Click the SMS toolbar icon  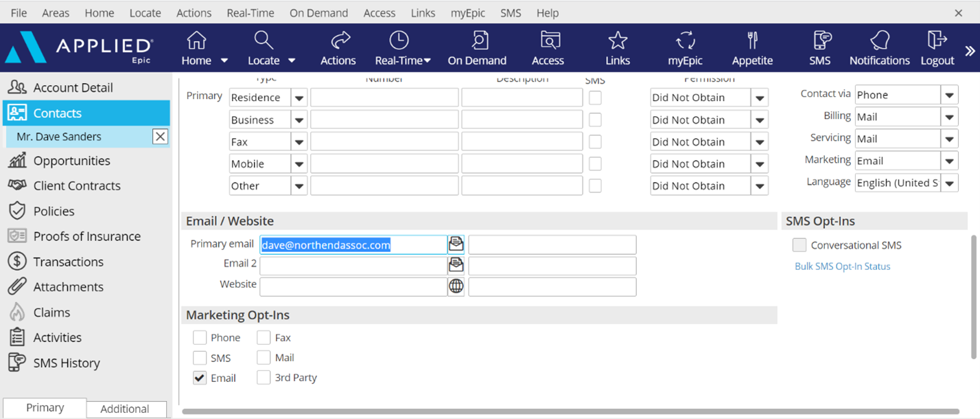[821, 40]
